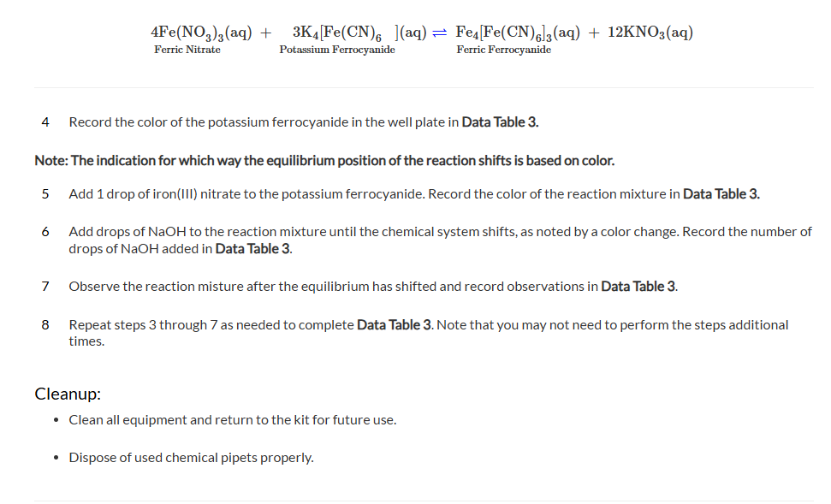This screenshot has height=504, width=831.
Task: Click the "Dispose of used chemical pipets" bullet
Action: [191, 457]
